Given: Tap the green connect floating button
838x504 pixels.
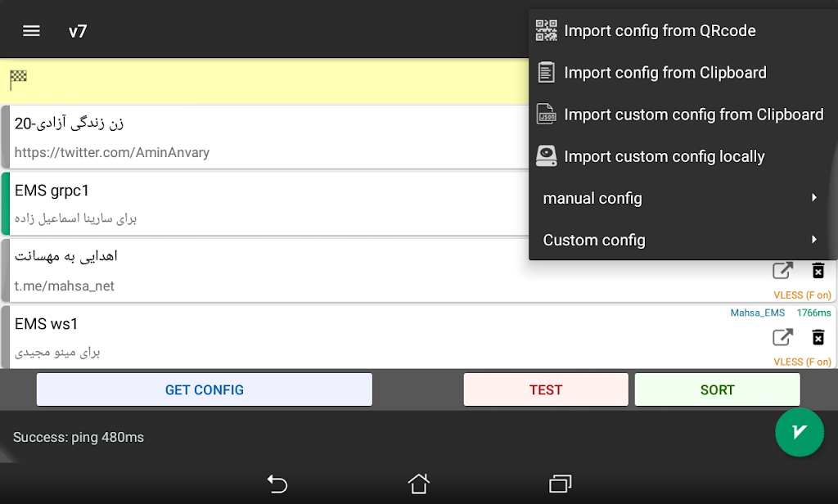Looking at the screenshot, I should click(799, 431).
